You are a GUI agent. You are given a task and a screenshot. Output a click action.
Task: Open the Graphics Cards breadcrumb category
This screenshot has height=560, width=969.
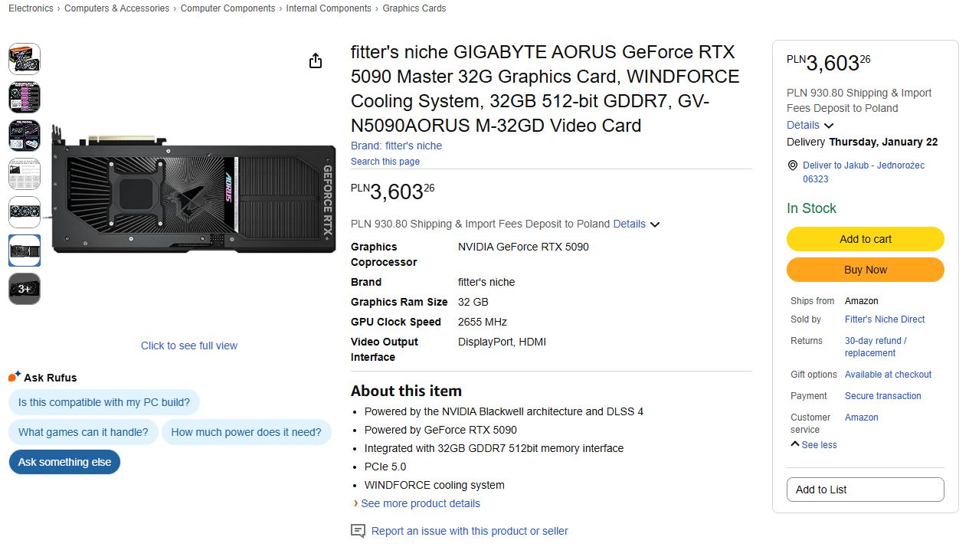pyautogui.click(x=414, y=8)
